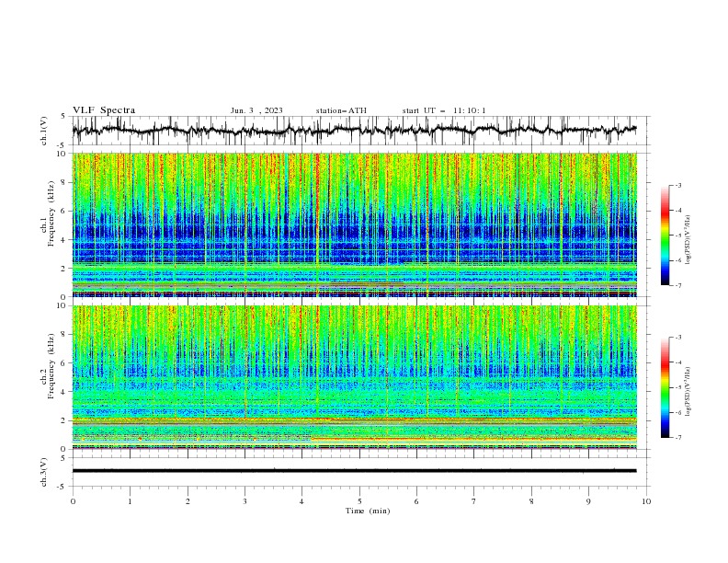
Task: Click the "ch.1(V)" waveform axis label
Action: pyautogui.click(x=44, y=131)
